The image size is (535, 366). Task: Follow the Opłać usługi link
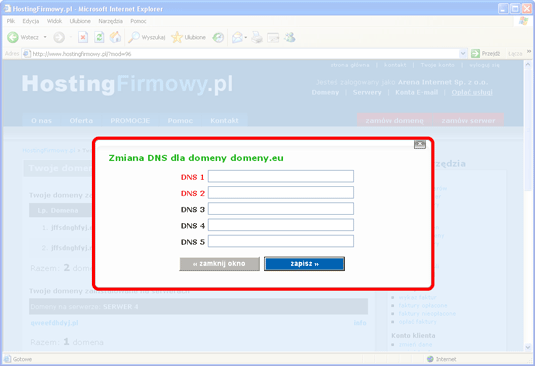coord(472,92)
